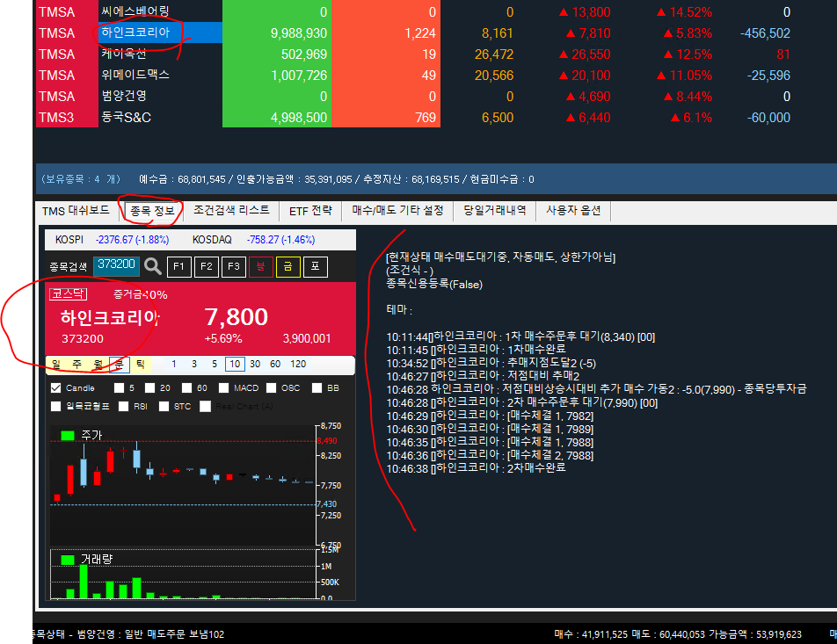This screenshot has width=837, height=644.
Task: Click the magnifier search icon
Action: click(153, 265)
